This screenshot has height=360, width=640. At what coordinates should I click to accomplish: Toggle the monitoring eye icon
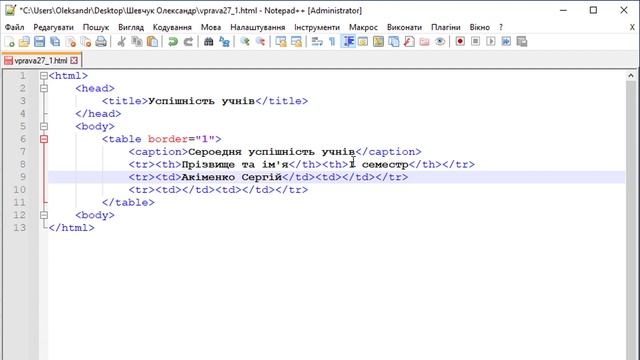click(440, 42)
